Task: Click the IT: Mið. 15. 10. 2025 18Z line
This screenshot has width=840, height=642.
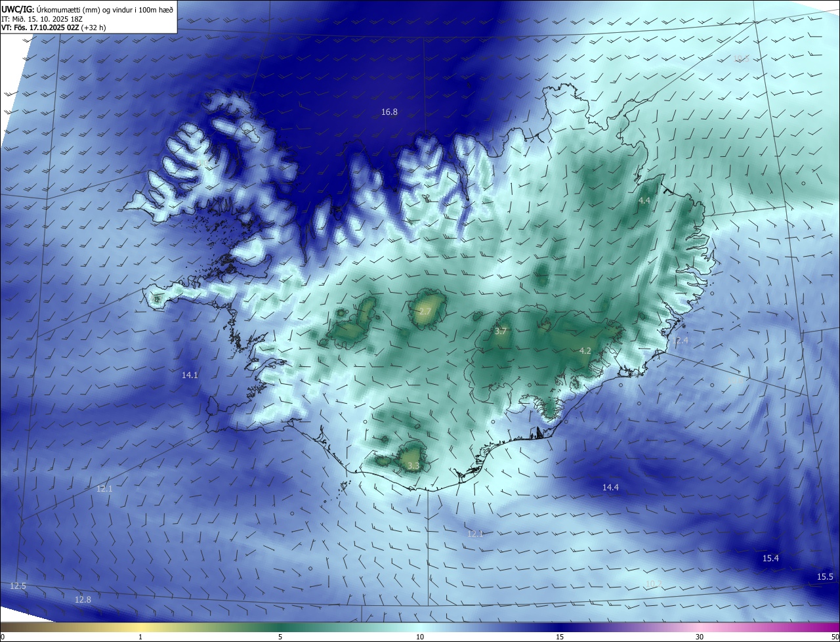Action: pyautogui.click(x=43, y=19)
